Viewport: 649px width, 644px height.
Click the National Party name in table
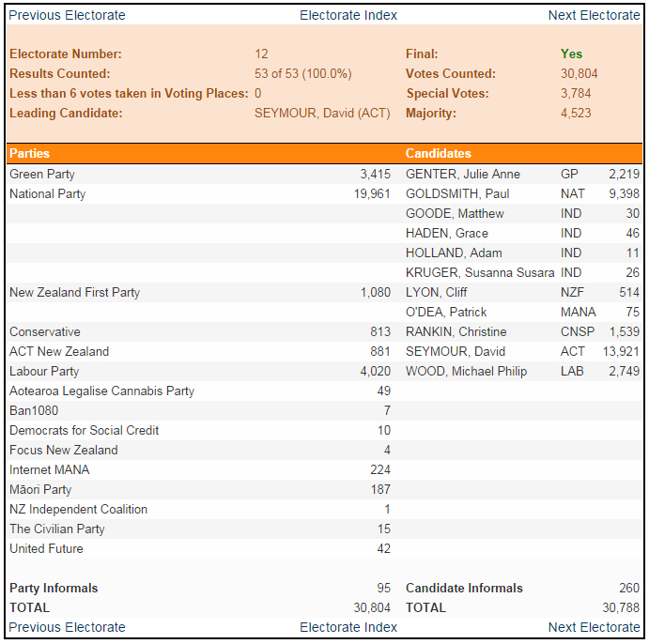point(47,193)
